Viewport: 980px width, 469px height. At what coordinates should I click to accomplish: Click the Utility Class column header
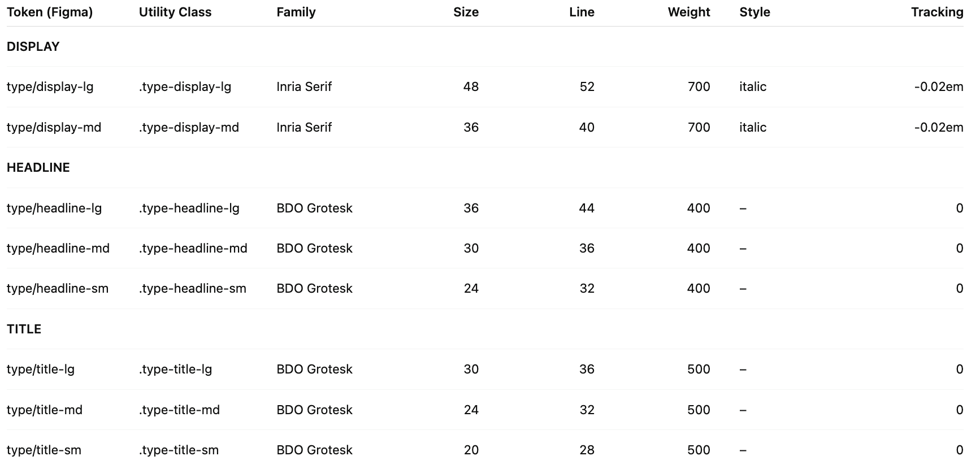pyautogui.click(x=175, y=12)
